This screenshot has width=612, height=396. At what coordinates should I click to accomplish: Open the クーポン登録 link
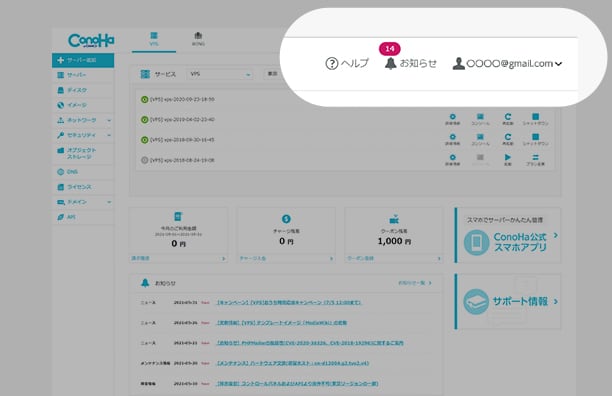coord(394,258)
